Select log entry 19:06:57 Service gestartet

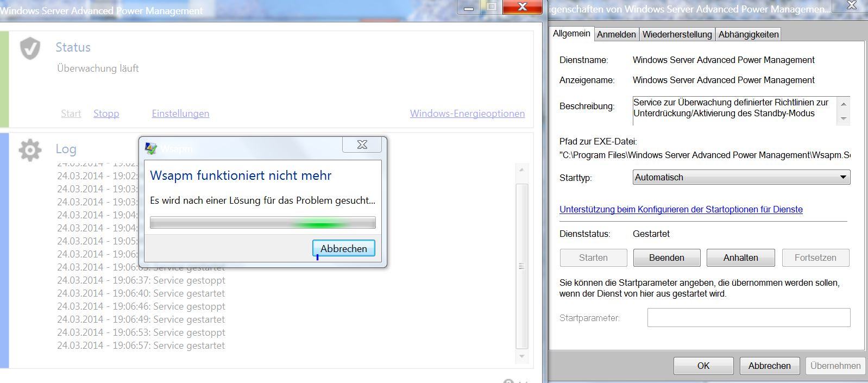coord(141,346)
